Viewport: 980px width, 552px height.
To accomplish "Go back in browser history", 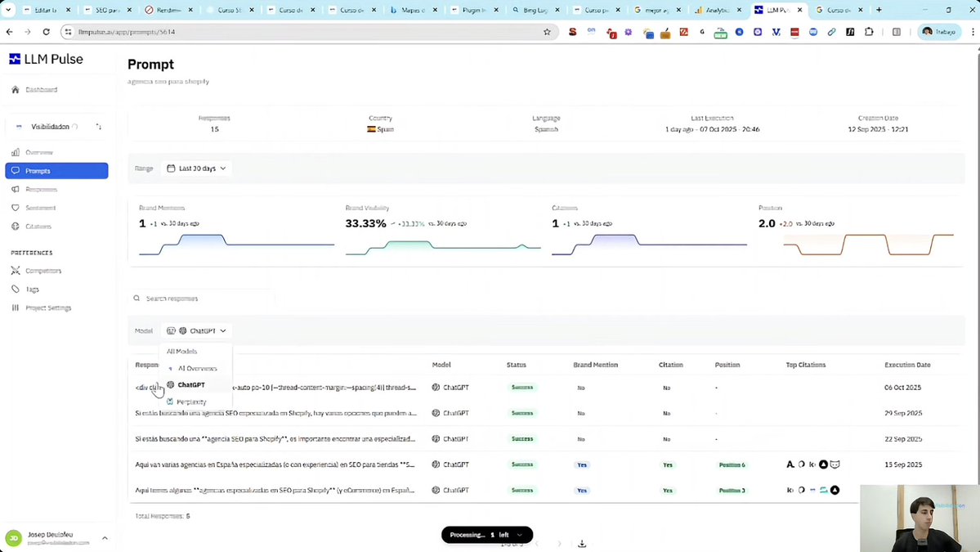I will (x=9, y=32).
